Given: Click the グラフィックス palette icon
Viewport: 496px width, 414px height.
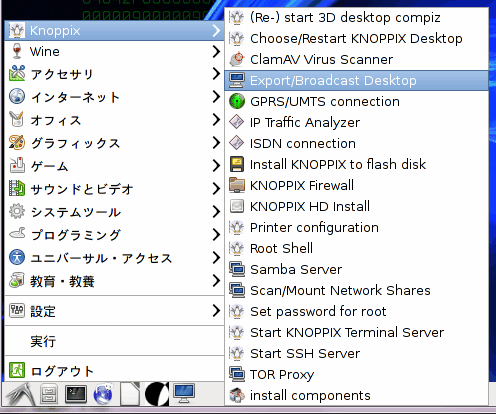Looking at the screenshot, I should point(17,142).
